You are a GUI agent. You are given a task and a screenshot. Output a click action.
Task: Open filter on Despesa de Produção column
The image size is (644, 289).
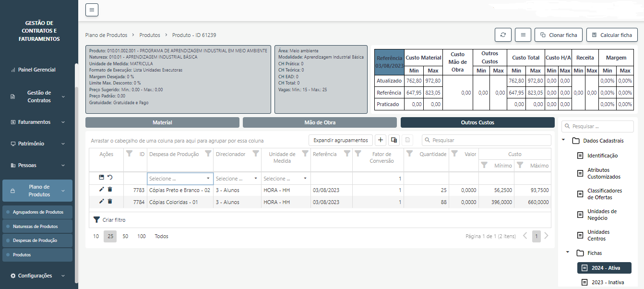[208, 154]
